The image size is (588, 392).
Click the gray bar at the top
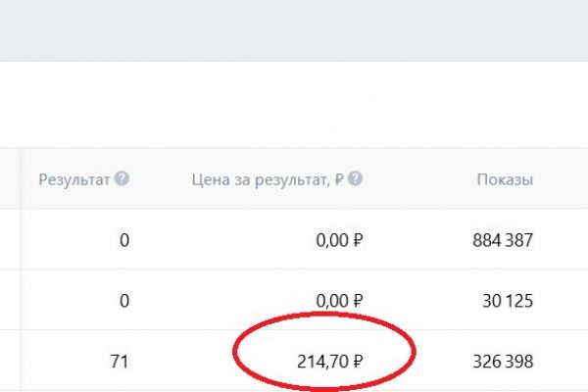tap(294, 29)
